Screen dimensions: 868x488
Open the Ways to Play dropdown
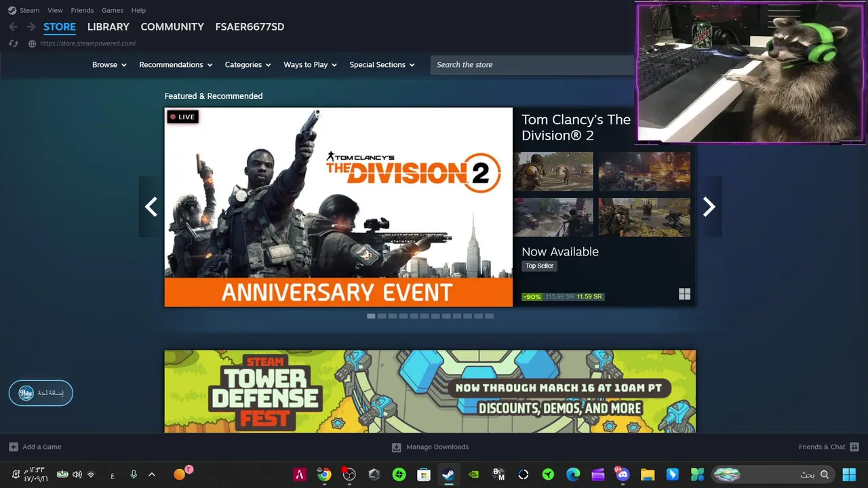(310, 65)
